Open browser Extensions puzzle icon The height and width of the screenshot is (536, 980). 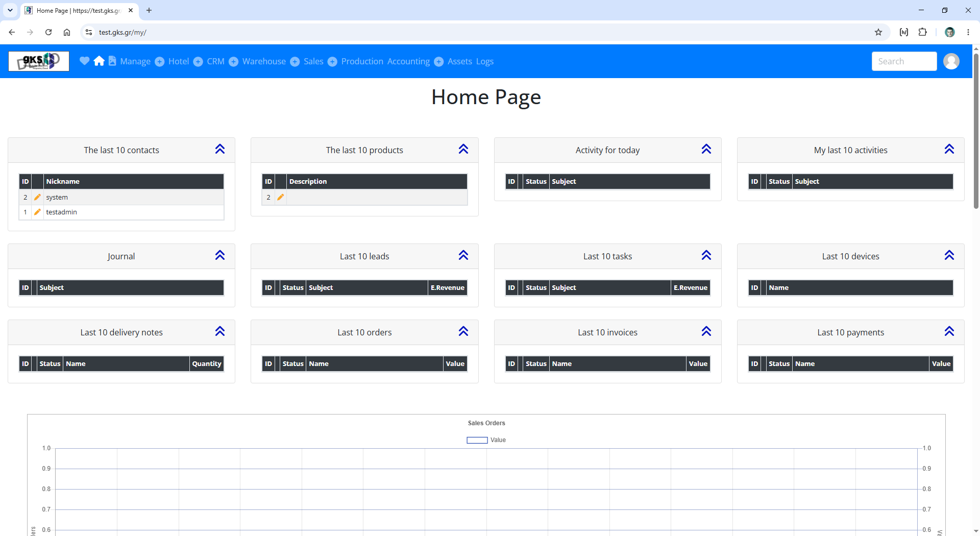pyautogui.click(x=923, y=32)
